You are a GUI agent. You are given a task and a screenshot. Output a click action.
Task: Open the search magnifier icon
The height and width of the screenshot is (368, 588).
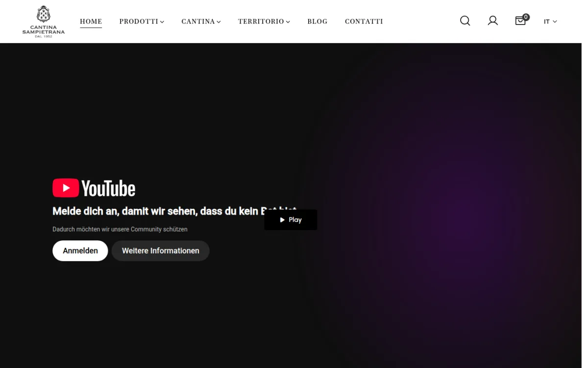click(x=465, y=21)
